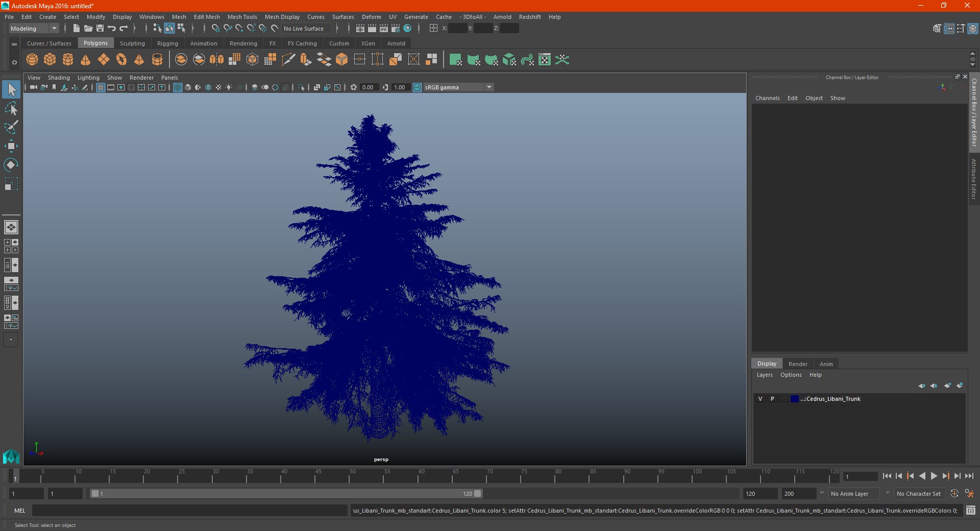Move selected layer up icon

click(x=922, y=385)
